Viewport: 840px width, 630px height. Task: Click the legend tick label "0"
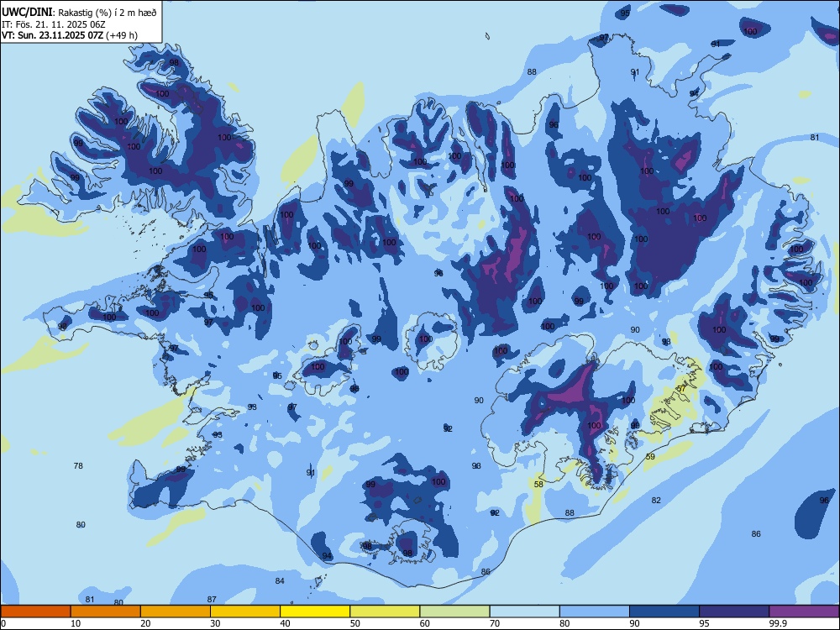coord(3,623)
